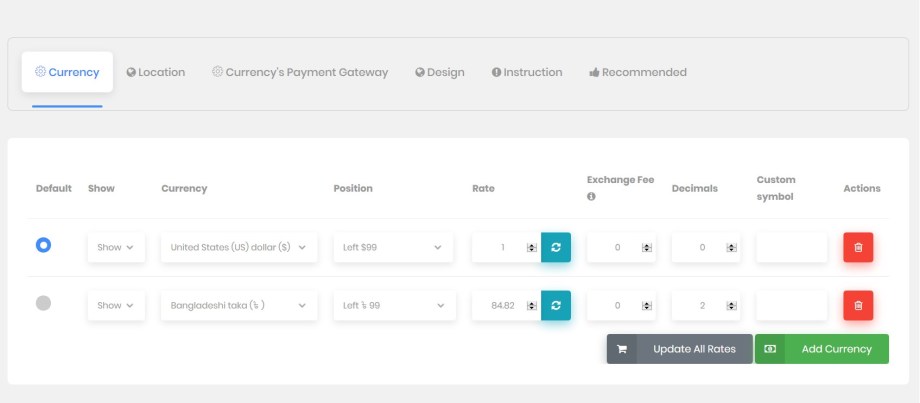Screen dimensions: 920x403
Task: Refresh the Bangladeshi taka exchange rate
Action: tap(556, 305)
